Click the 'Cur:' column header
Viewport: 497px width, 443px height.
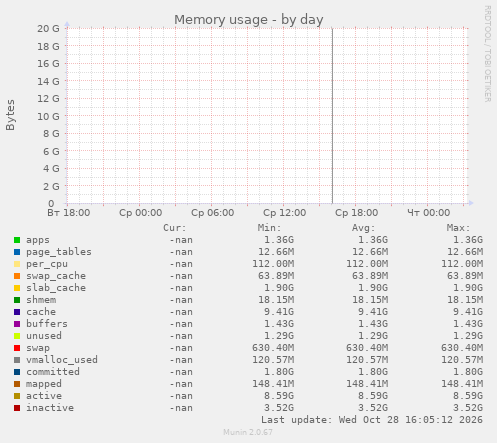click(174, 228)
